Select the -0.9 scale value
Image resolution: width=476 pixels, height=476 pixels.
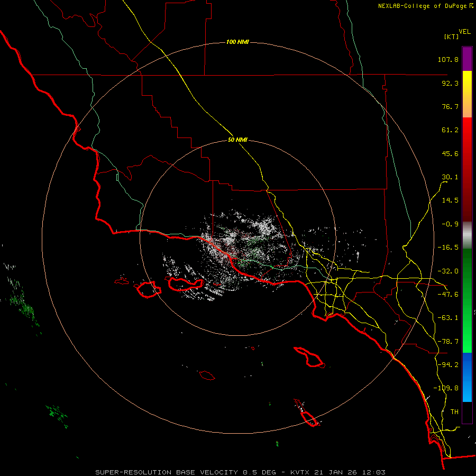[x=450, y=224]
